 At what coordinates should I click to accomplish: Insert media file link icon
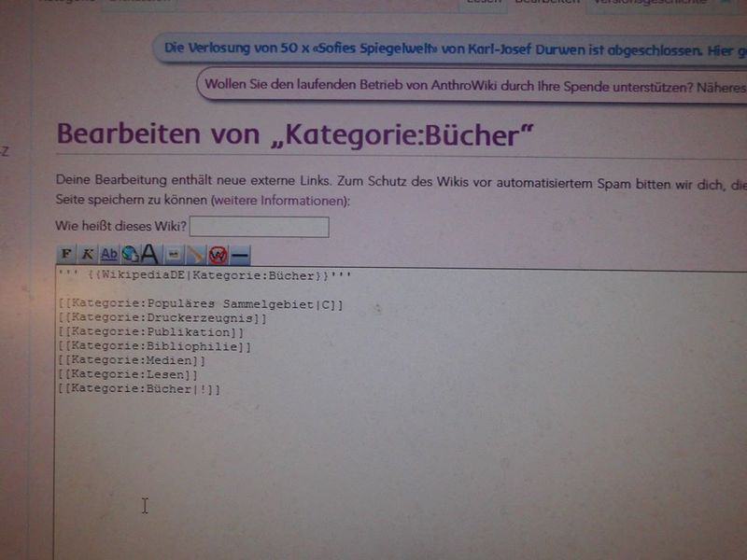[195, 255]
